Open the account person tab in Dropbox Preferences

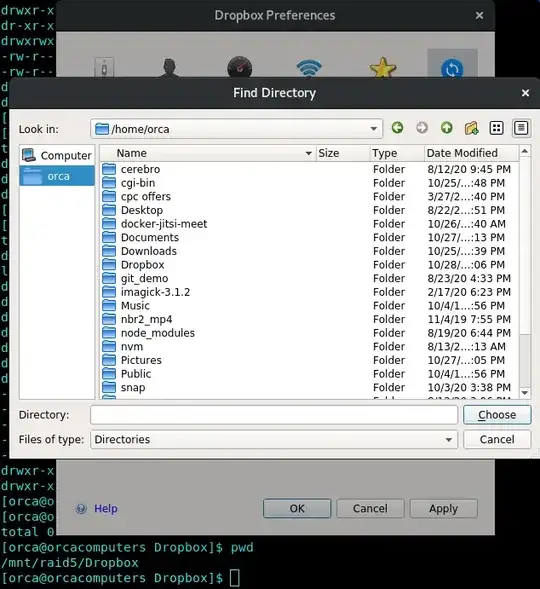169,68
